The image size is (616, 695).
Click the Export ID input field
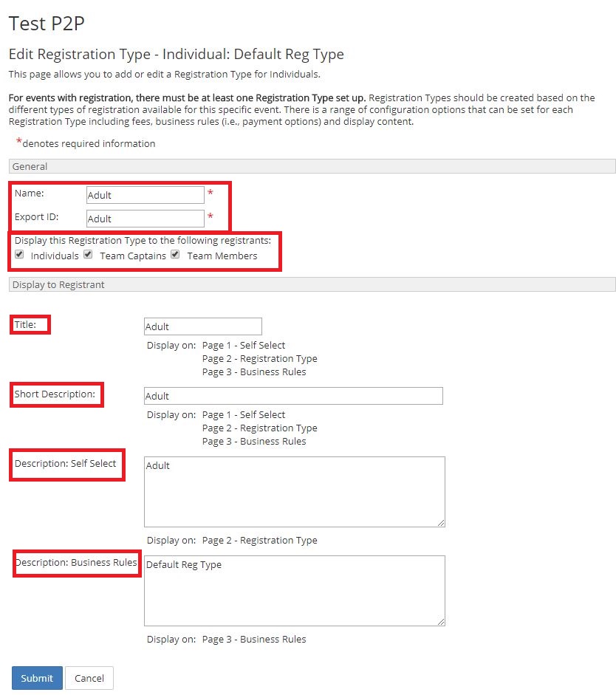[145, 219]
